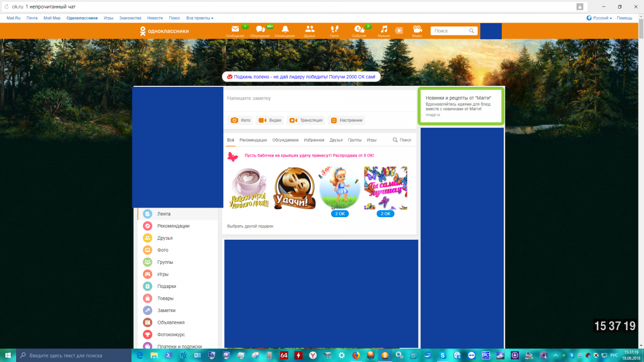Click the Windows Start button

point(8,356)
